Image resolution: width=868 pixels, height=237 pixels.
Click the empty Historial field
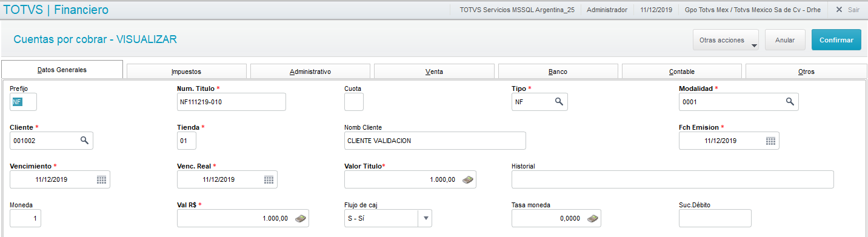673,179
